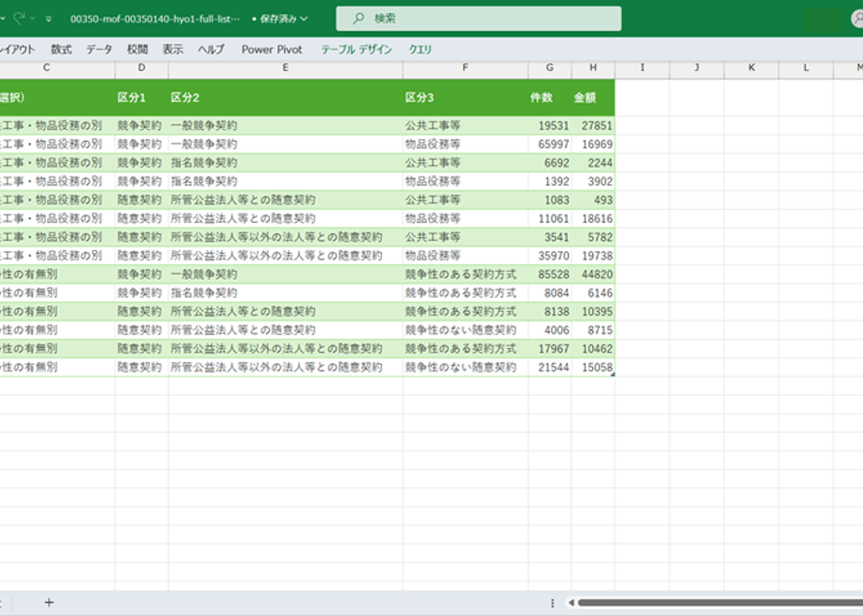Select cell with value 17967

pyautogui.click(x=549, y=349)
